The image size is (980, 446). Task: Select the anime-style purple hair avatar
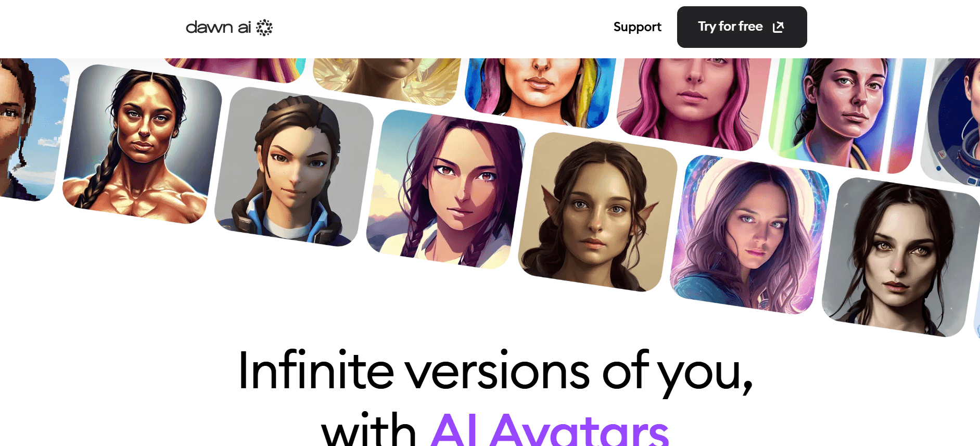click(446, 189)
